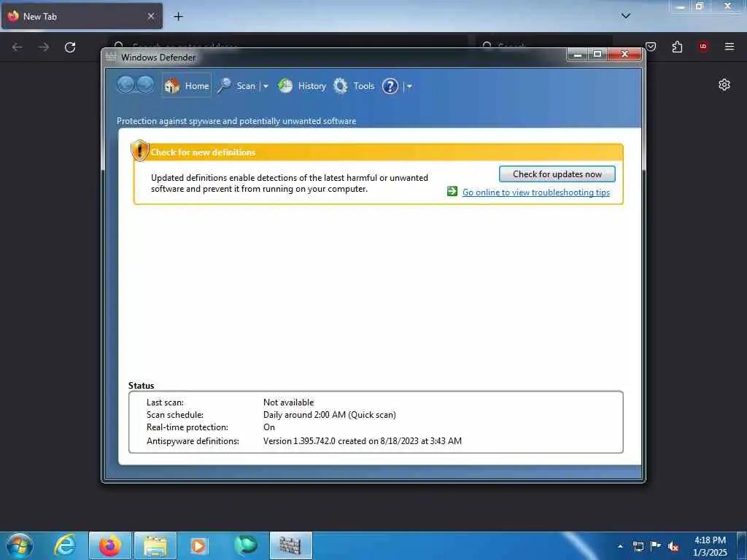
Task: Open Windows Explorer folder on taskbar
Action: click(x=155, y=545)
